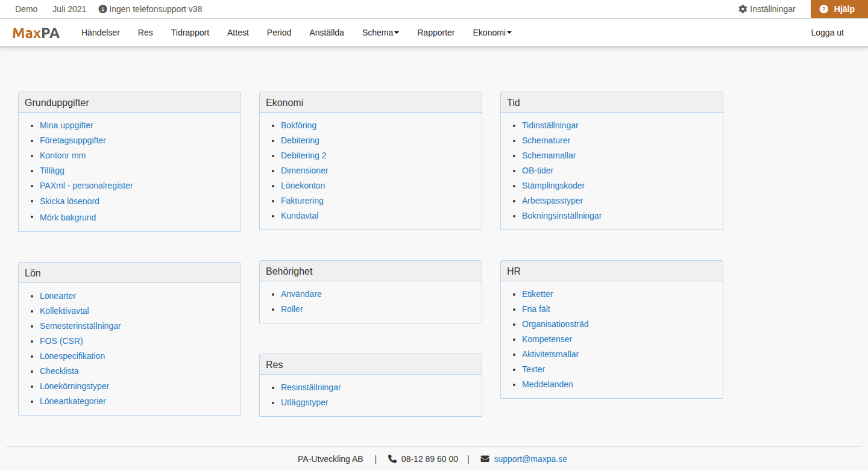Open Organisationsträd under HR
The width and height of the screenshot is (868, 471).
click(555, 324)
